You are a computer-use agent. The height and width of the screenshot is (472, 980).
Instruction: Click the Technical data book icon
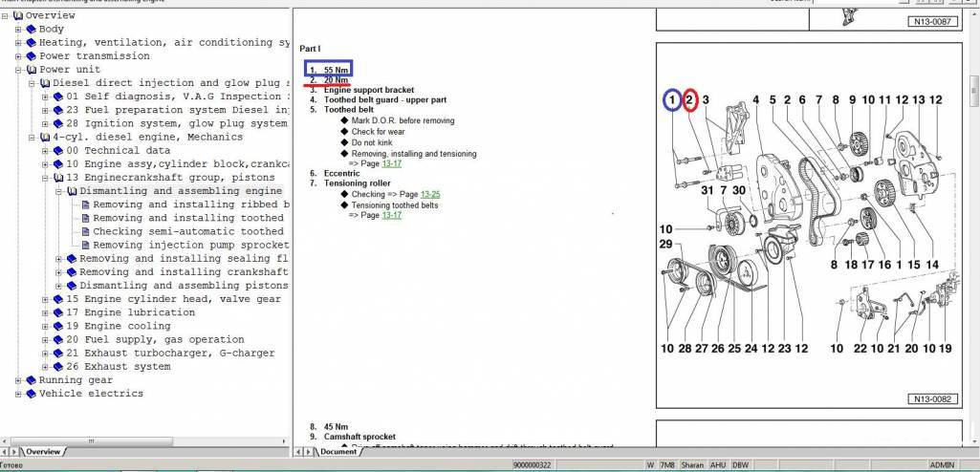(x=58, y=151)
